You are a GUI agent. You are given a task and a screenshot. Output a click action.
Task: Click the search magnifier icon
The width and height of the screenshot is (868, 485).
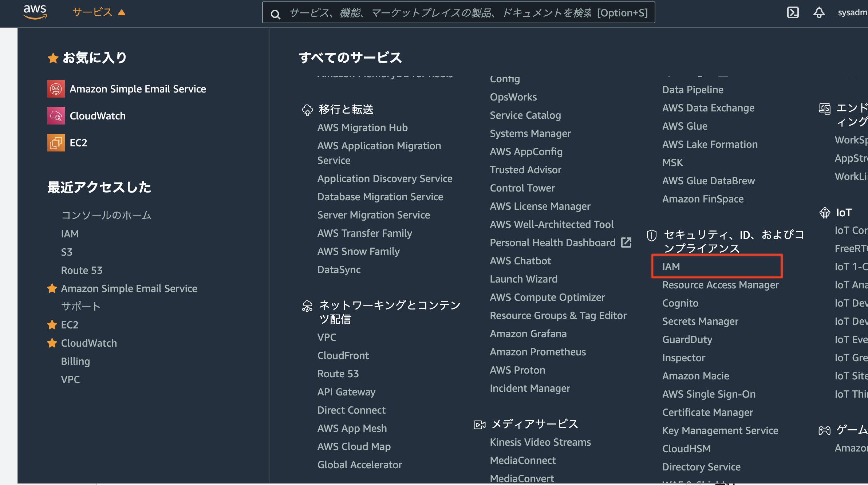click(276, 14)
